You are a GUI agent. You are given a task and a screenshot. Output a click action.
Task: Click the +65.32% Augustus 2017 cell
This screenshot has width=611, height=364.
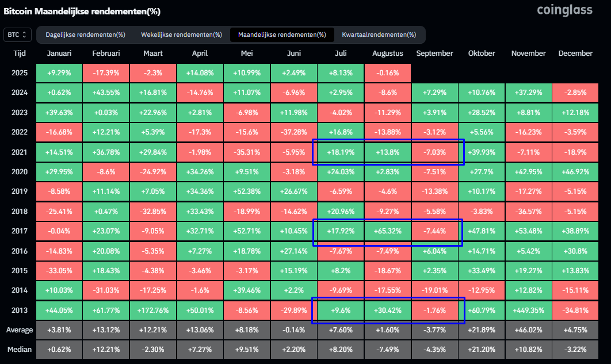pyautogui.click(x=387, y=231)
